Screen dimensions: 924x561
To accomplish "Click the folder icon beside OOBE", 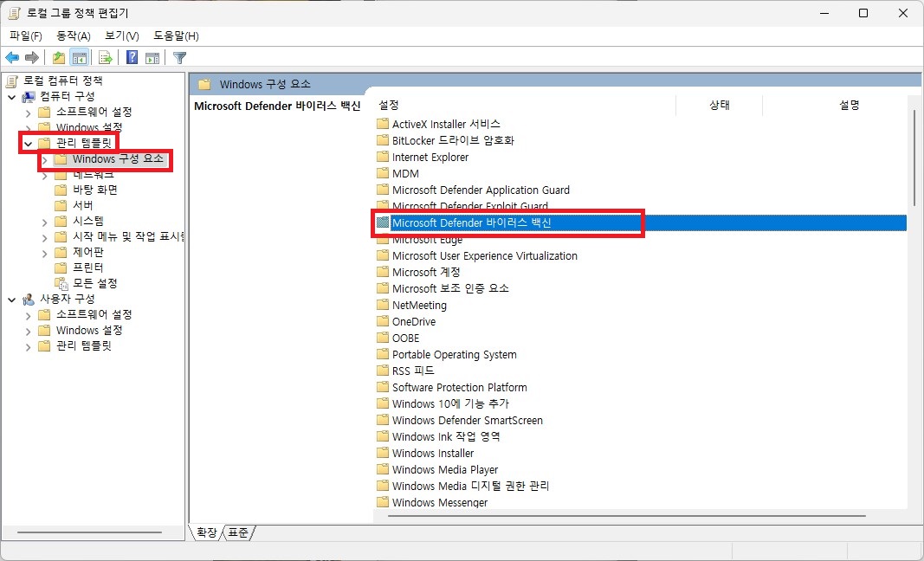I will pyautogui.click(x=383, y=339).
